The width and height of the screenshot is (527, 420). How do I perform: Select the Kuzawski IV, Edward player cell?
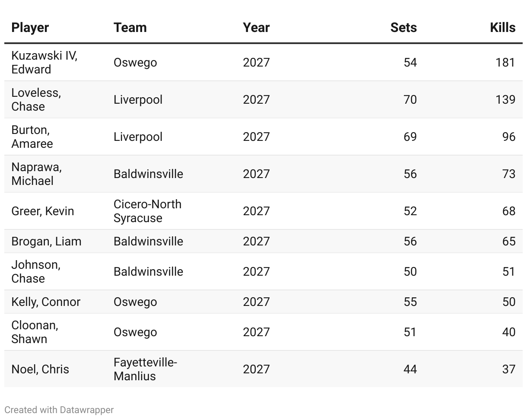(x=44, y=63)
